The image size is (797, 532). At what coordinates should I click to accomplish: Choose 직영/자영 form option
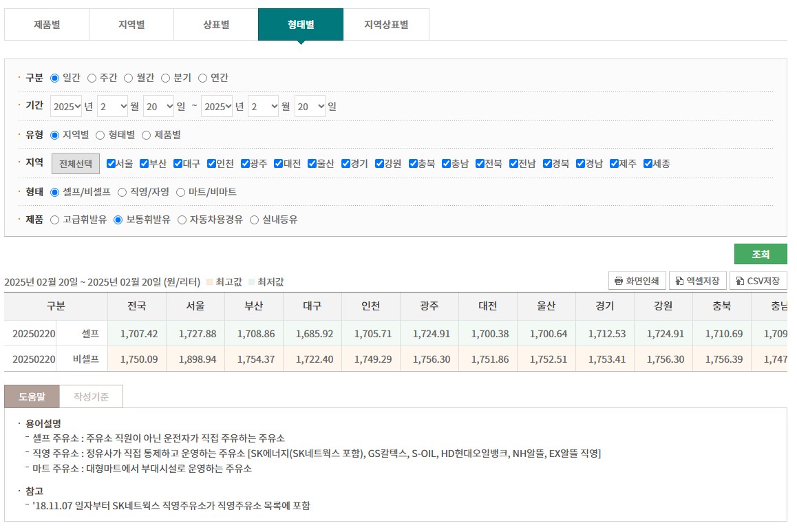[x=122, y=193]
